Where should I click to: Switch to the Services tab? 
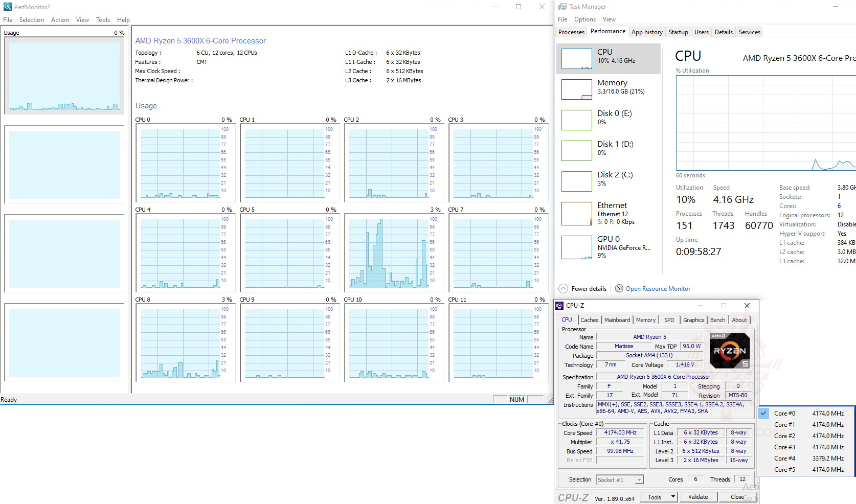pos(750,32)
